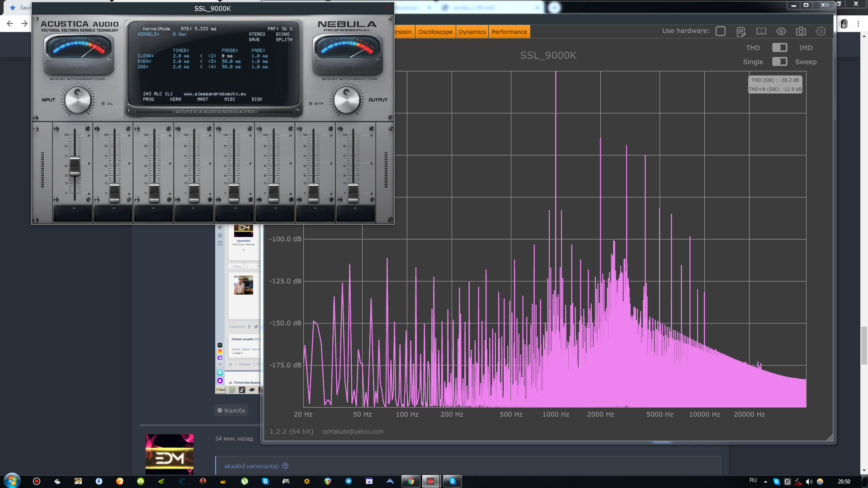The height and width of the screenshot is (488, 868).
Task: Take a snapshot with the camera icon
Action: tap(801, 31)
